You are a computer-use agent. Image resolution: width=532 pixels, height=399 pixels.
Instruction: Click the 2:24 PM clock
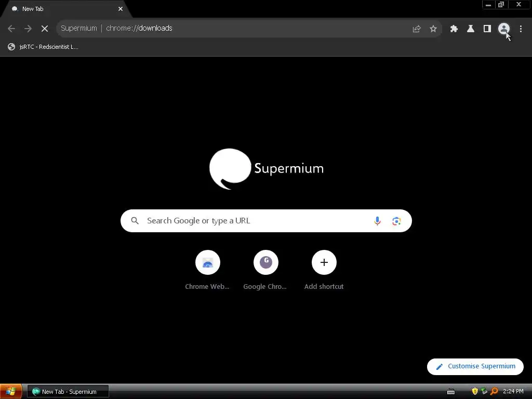pos(513,391)
